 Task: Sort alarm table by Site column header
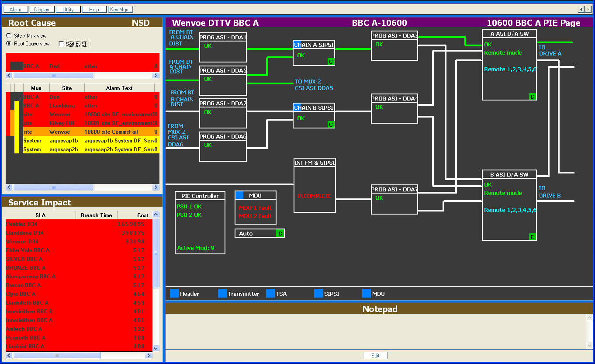pos(67,88)
